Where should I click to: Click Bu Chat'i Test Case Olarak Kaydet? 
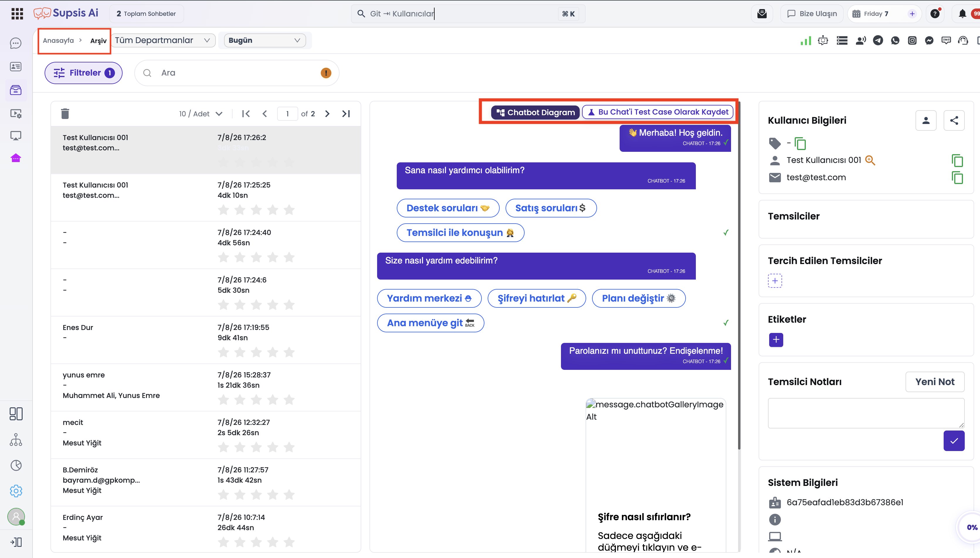(x=657, y=112)
